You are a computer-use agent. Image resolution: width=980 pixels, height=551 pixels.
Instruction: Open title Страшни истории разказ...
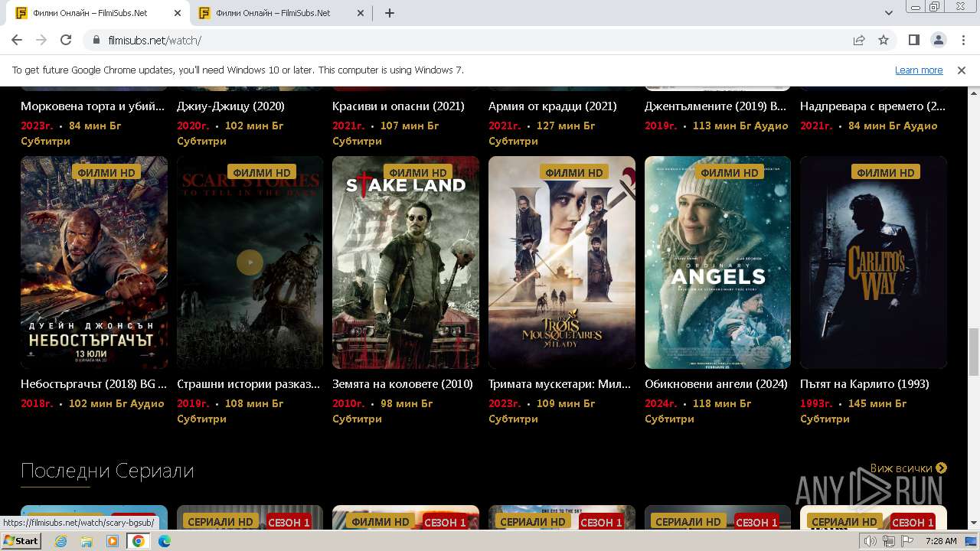tap(249, 384)
